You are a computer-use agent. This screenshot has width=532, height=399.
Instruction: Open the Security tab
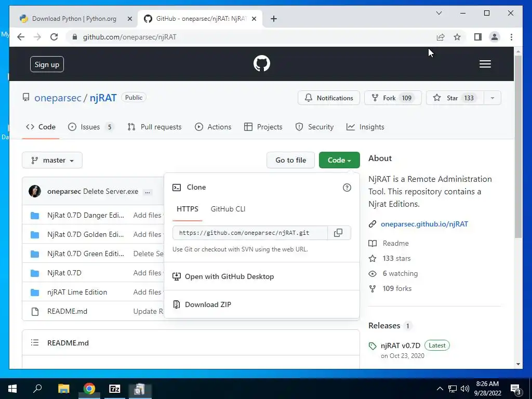point(314,127)
